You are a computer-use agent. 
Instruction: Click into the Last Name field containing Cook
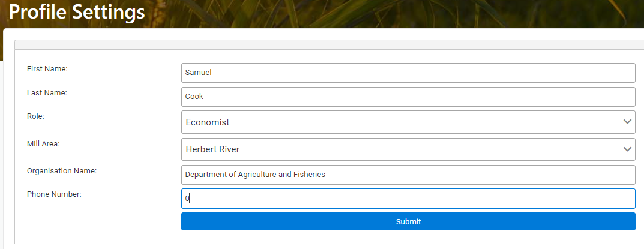(x=408, y=97)
